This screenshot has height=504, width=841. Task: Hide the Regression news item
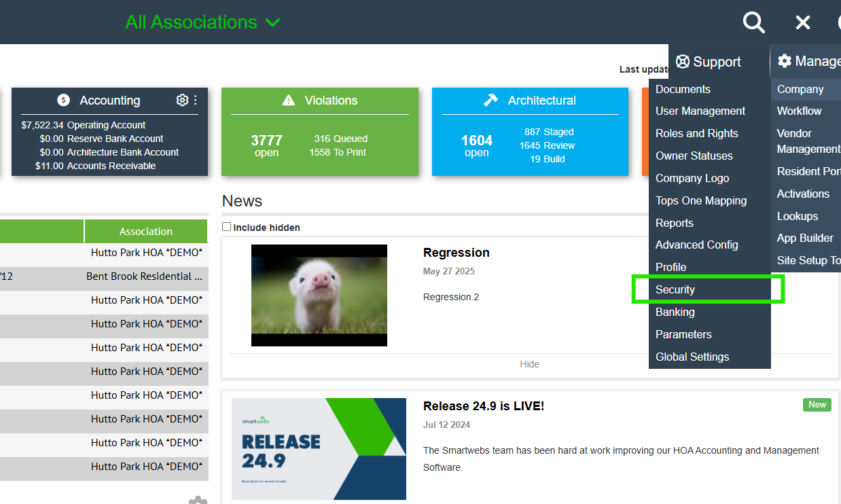(529, 364)
